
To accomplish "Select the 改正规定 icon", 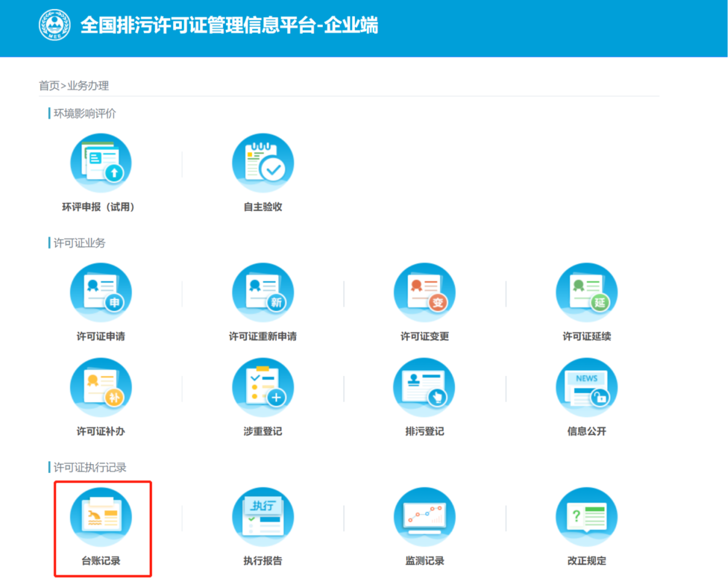I will (x=587, y=517).
